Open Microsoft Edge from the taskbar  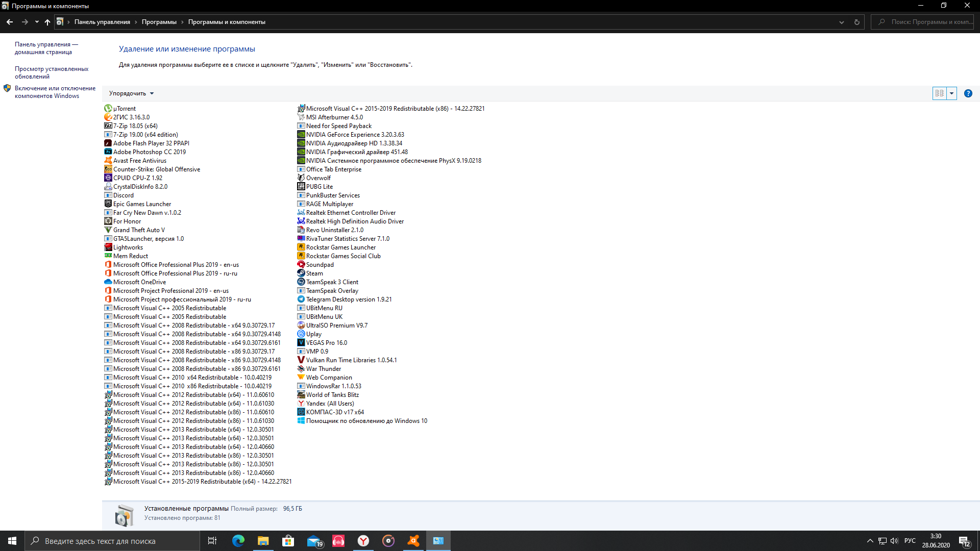tap(238, 541)
